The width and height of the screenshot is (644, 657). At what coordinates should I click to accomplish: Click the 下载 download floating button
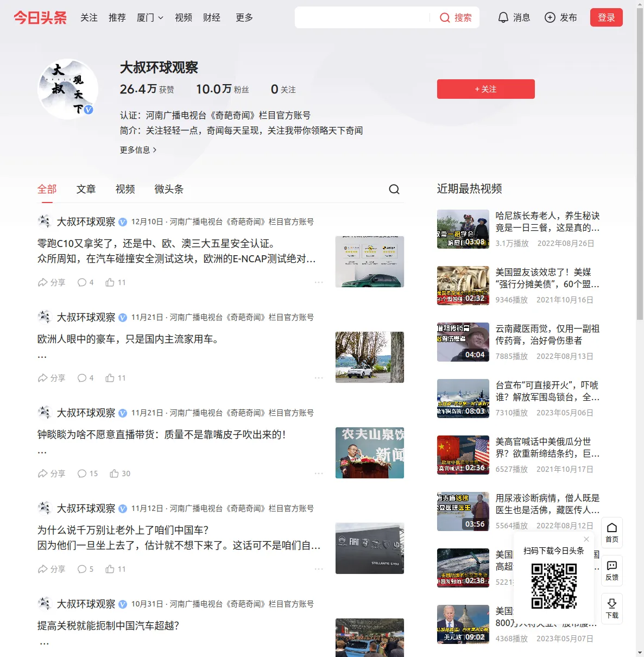point(612,609)
